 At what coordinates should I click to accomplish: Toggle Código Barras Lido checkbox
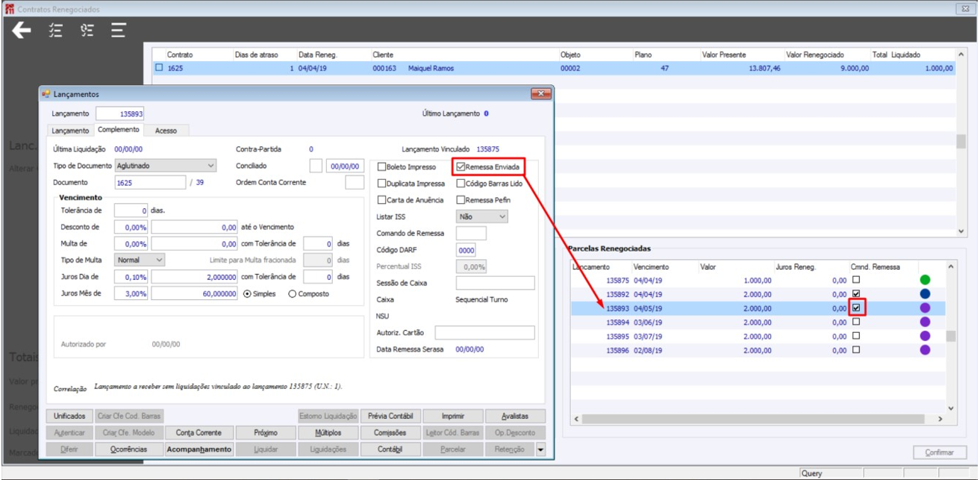461,183
